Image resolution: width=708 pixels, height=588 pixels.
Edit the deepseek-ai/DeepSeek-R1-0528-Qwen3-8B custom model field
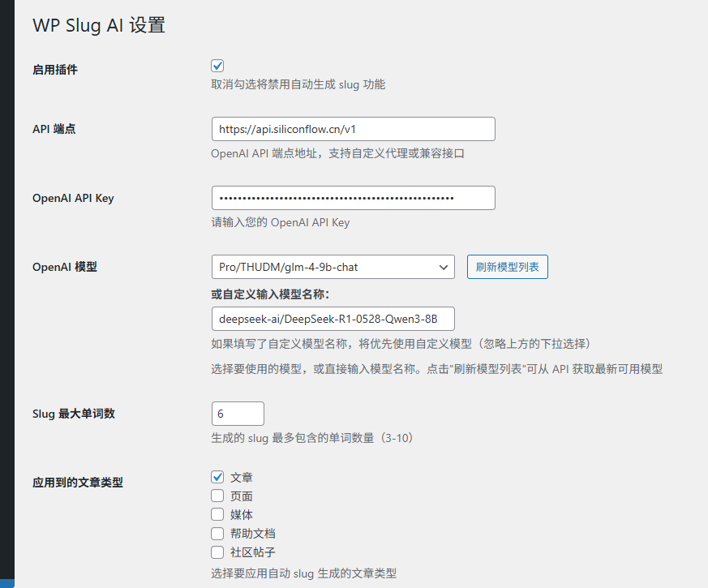(333, 319)
